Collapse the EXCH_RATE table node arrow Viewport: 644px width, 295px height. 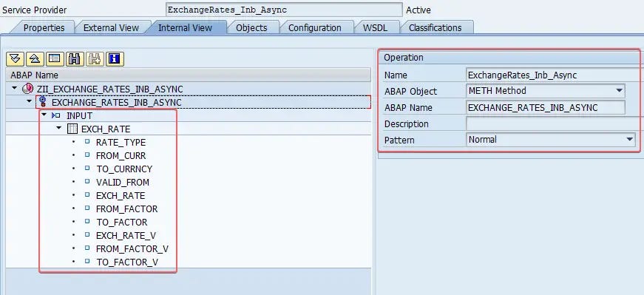pos(58,128)
